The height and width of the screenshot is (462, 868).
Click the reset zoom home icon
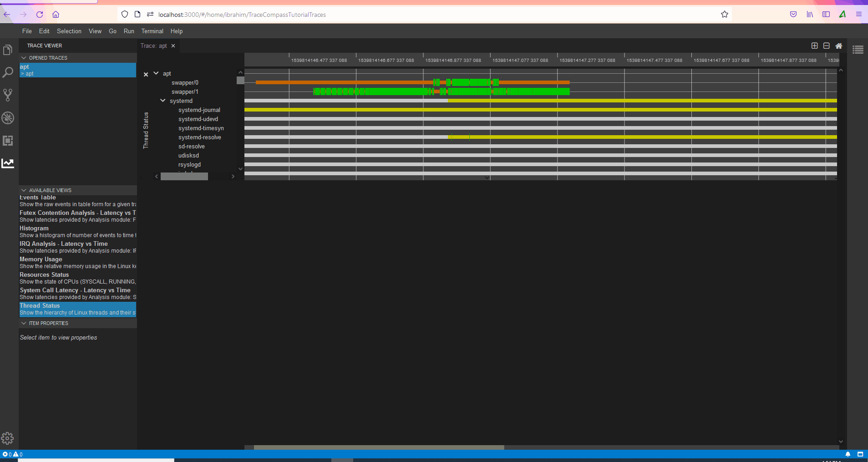pyautogui.click(x=839, y=46)
